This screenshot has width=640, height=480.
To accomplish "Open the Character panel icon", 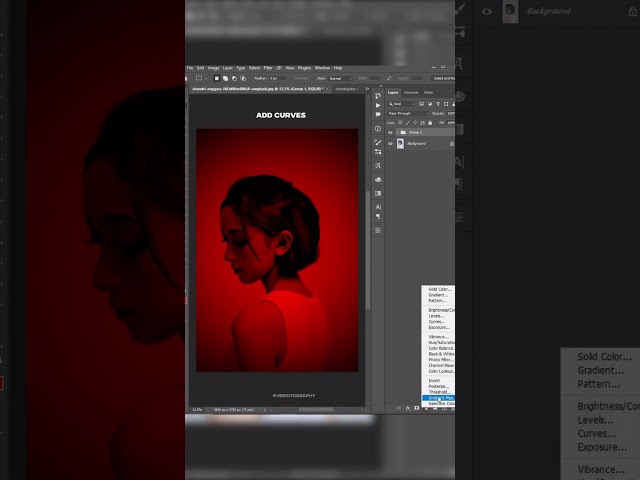I will 378,207.
